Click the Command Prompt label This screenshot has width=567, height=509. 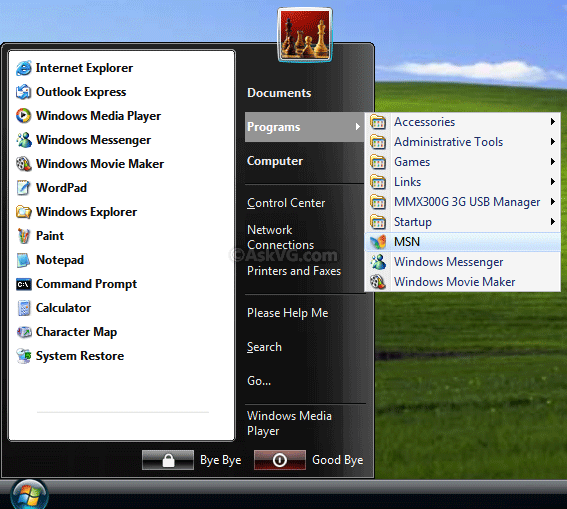86,284
